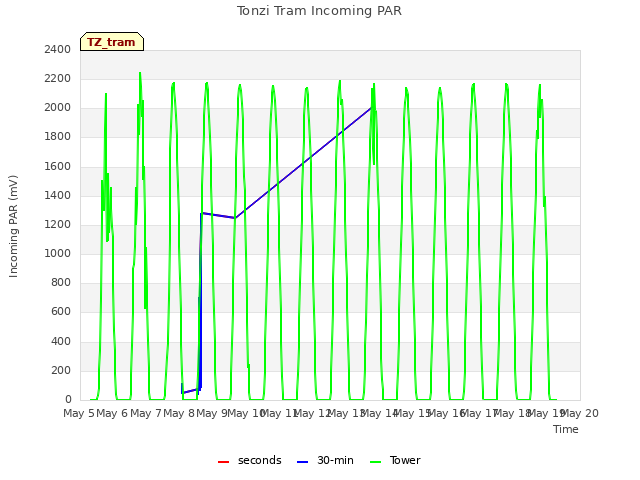The height and width of the screenshot is (480, 640).
Task: Click the 1000 y-axis tick value
Action: (x=58, y=253)
